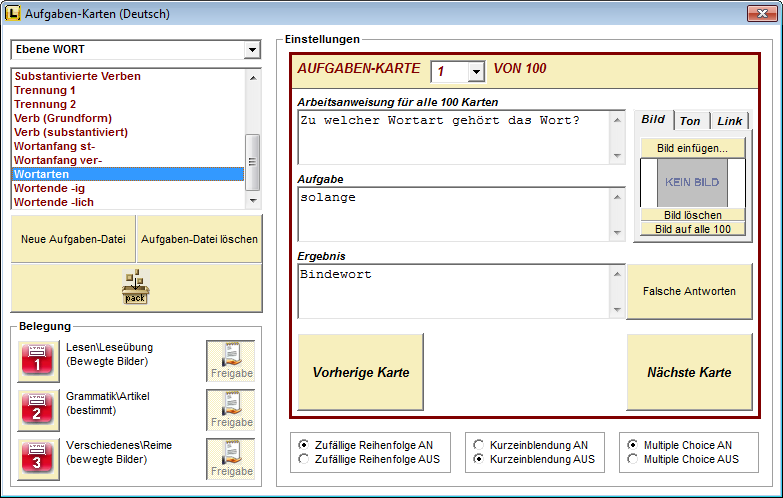
Task: Click the Falsche Antworten button
Action: click(689, 291)
